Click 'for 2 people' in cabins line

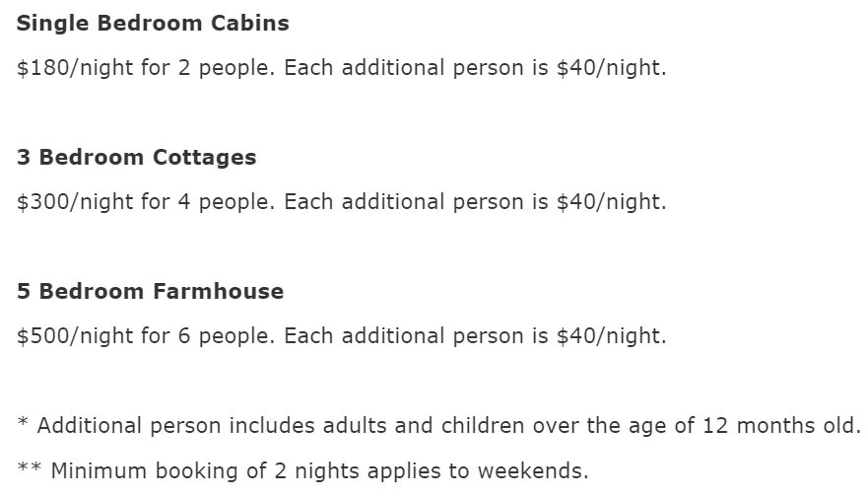[208, 68]
